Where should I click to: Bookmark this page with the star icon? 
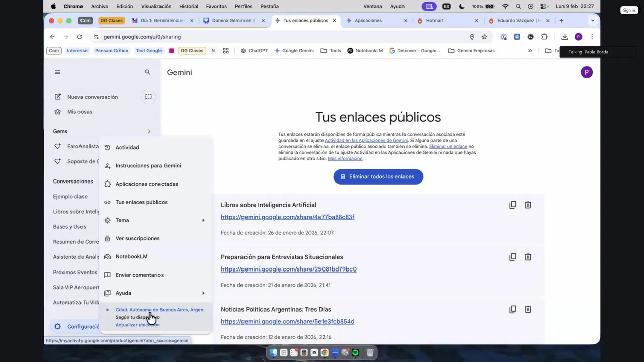click(484, 37)
